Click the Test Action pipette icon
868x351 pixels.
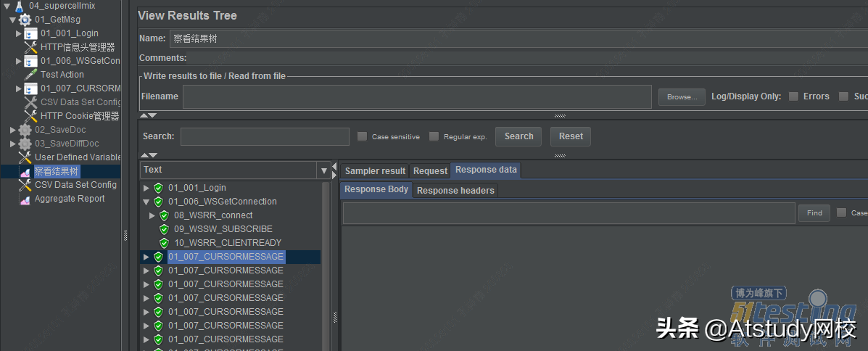tap(31, 75)
